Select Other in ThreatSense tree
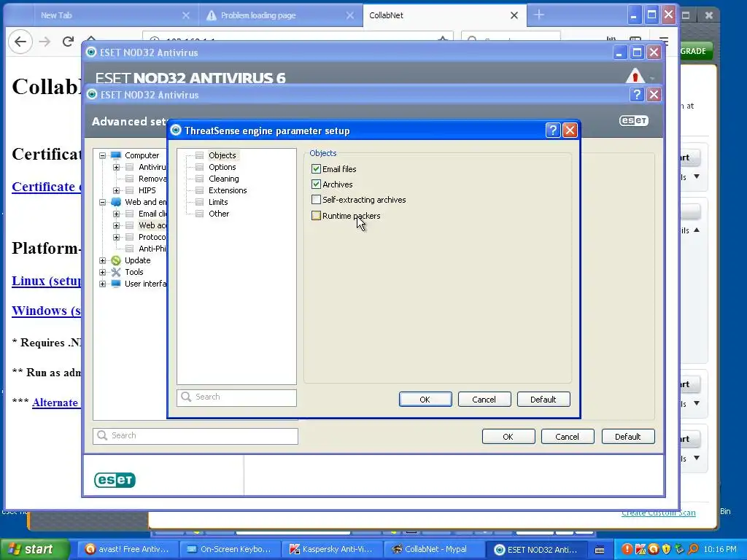Screen dimensions: 747x560 click(219, 214)
